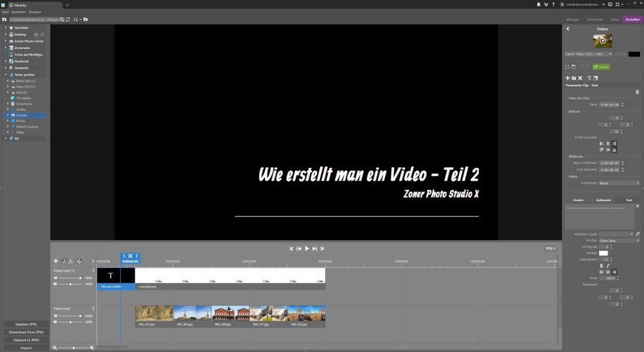Open options menu of Video track (1)
Viewport: 644px width, 352px height.
click(93, 271)
